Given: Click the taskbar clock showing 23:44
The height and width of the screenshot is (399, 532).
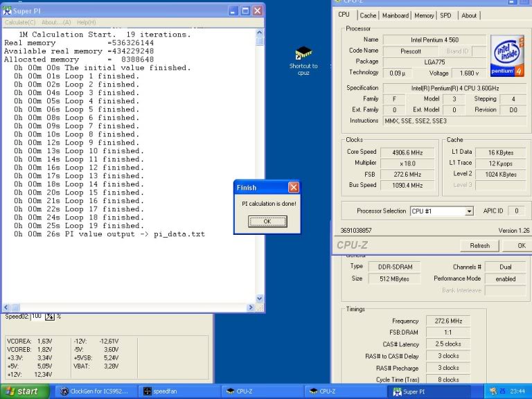Looking at the screenshot, I should pyautogui.click(x=517, y=391).
